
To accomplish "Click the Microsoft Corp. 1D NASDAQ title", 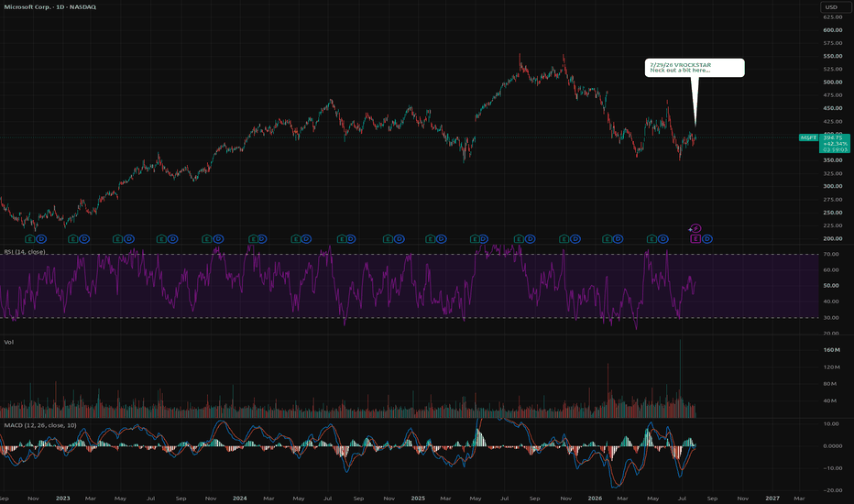I will (50, 7).
